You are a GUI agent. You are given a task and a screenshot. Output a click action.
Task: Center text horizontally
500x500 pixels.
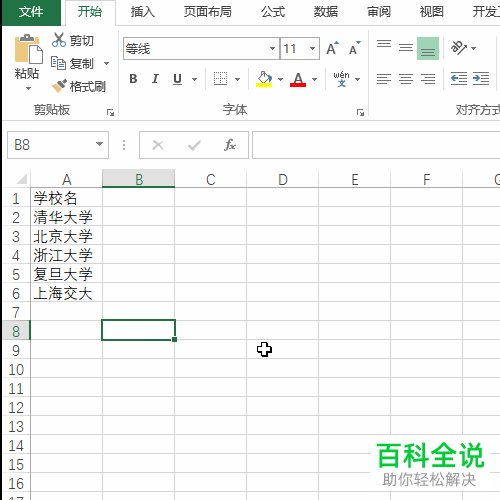(406, 79)
